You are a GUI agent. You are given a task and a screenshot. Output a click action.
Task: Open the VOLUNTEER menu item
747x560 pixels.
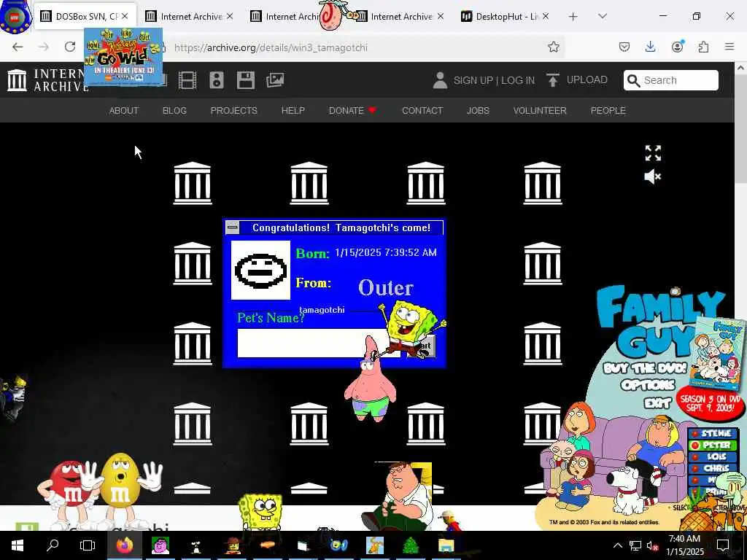(x=540, y=111)
